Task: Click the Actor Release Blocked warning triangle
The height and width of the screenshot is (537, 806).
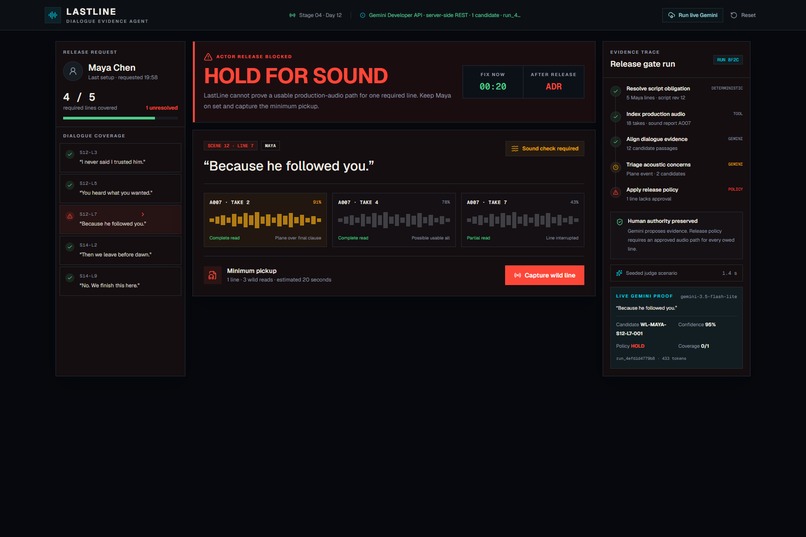Action: coord(208,57)
